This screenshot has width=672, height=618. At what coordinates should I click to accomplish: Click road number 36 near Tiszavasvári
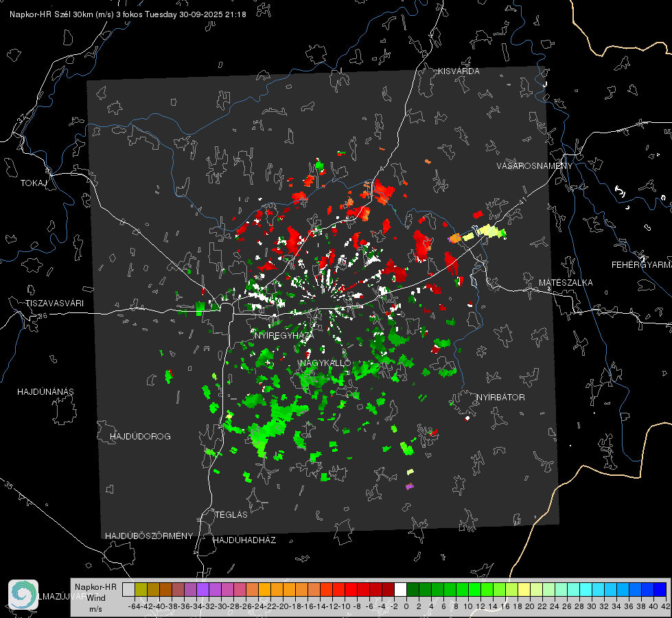click(x=43, y=316)
